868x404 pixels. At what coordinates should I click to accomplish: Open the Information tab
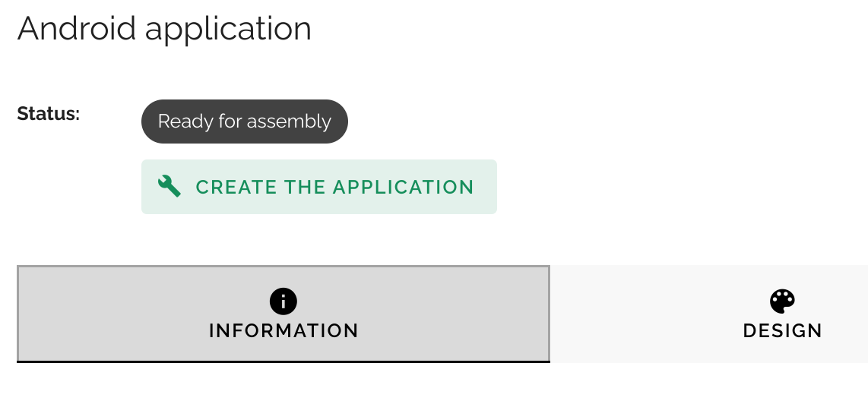click(284, 314)
